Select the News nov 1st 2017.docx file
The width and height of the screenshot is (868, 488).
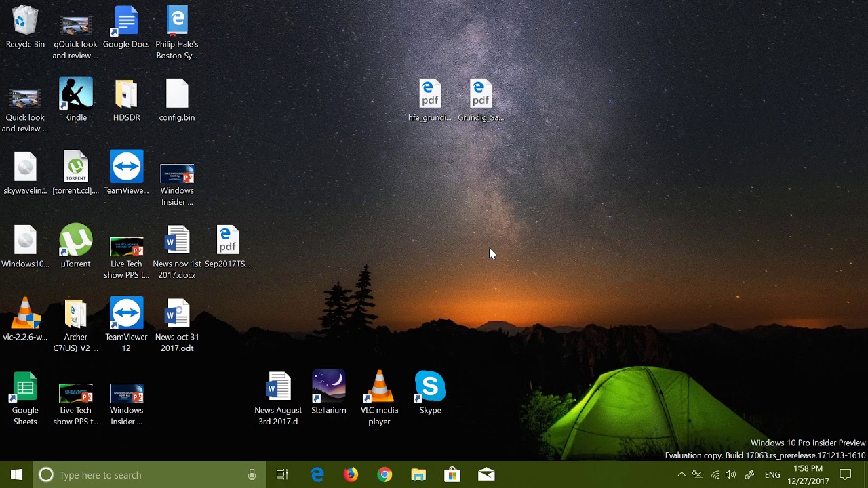click(177, 251)
